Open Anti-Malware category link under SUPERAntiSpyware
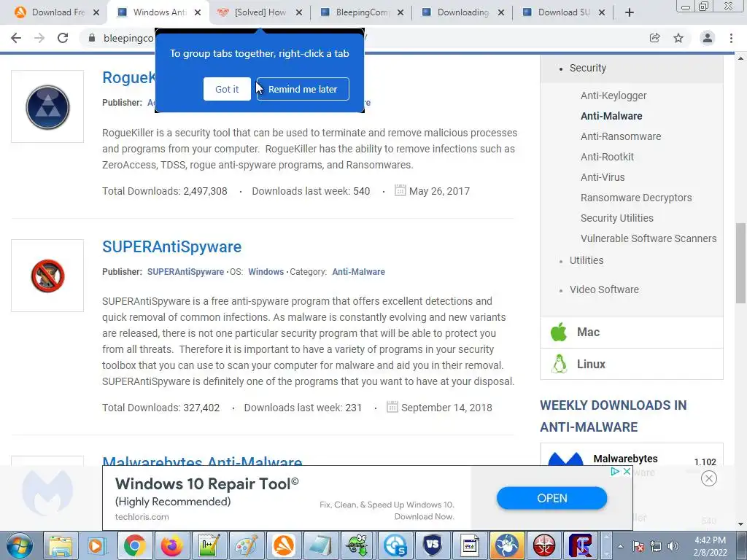Viewport: 747px width, 560px height. (358, 272)
